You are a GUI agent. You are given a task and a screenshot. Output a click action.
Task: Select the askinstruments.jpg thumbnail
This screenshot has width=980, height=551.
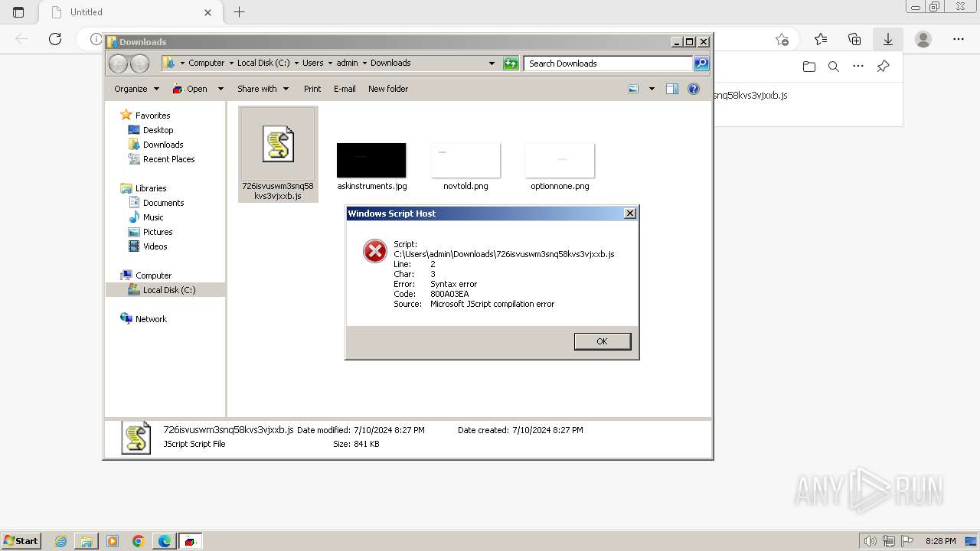point(371,160)
